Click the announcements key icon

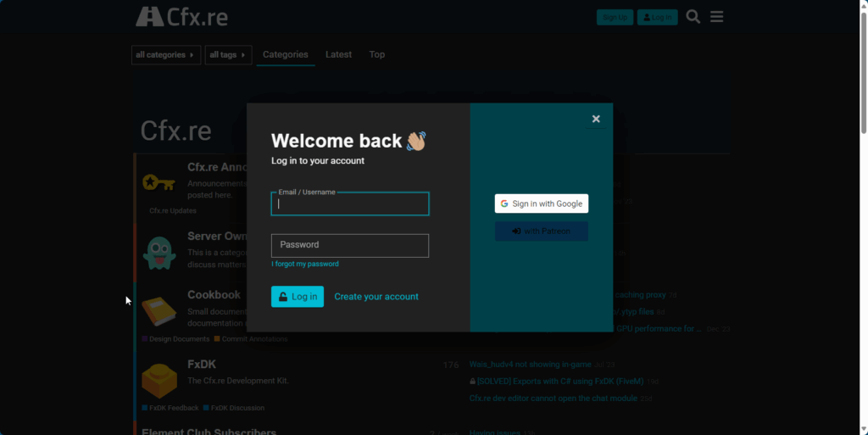click(159, 182)
